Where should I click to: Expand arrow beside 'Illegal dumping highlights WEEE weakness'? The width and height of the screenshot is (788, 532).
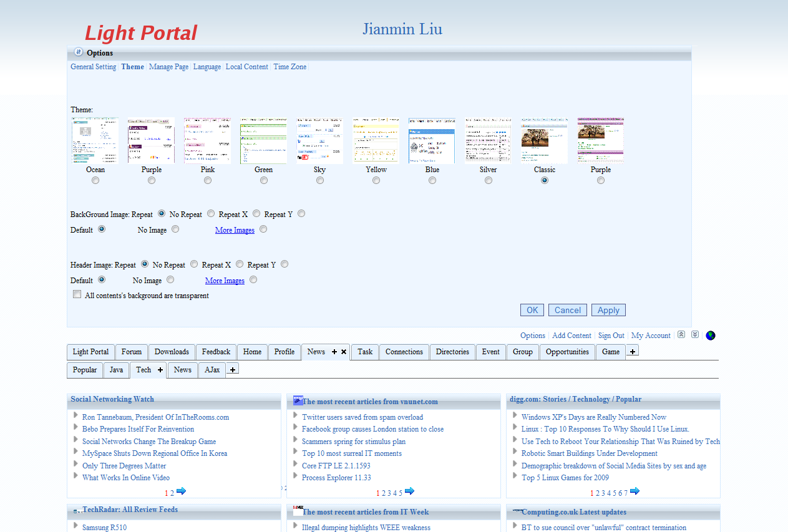tap(295, 525)
